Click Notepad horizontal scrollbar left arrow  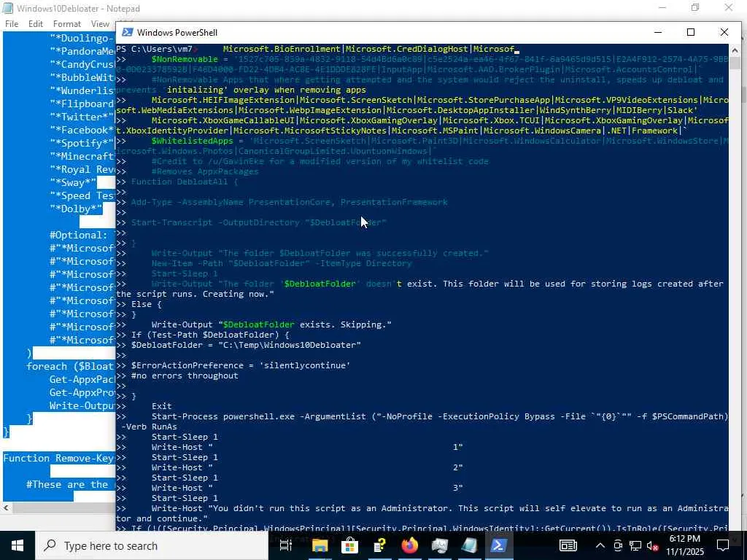(6, 508)
